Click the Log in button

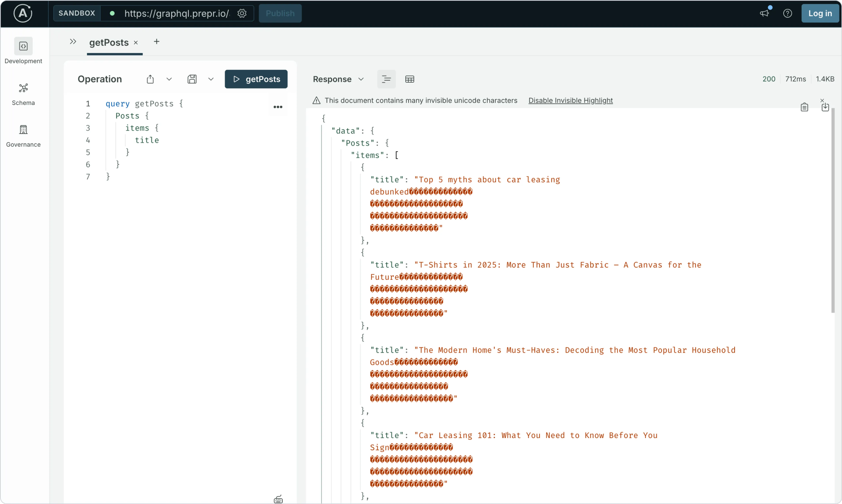pyautogui.click(x=820, y=13)
